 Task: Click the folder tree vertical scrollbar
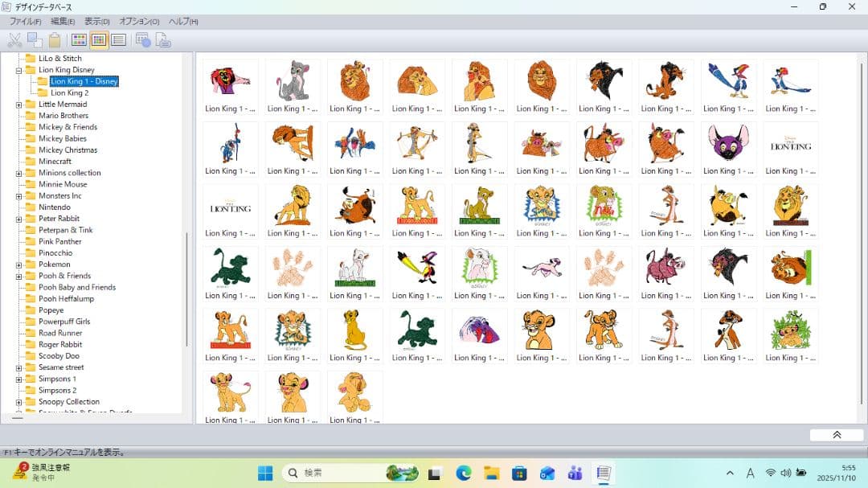click(187, 289)
